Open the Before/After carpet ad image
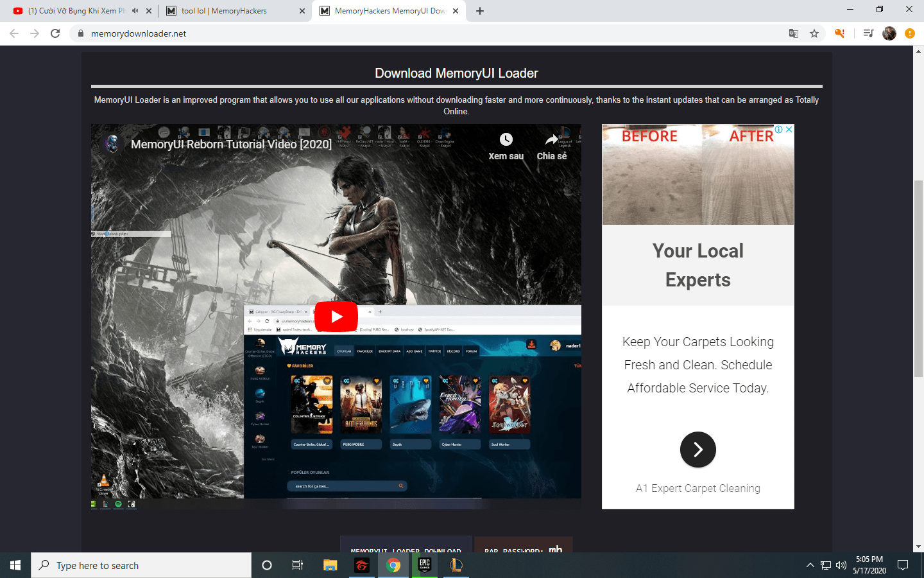The image size is (924, 578). tap(698, 175)
